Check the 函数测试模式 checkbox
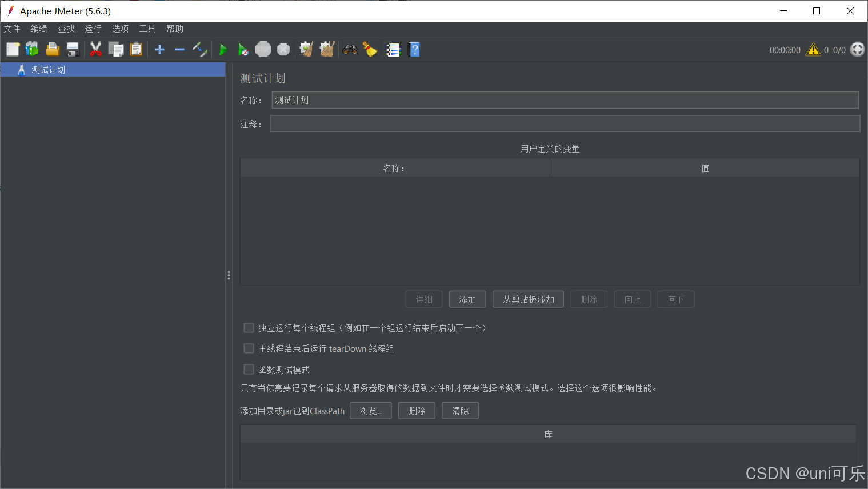Screen dimensions: 868x489 point(249,370)
